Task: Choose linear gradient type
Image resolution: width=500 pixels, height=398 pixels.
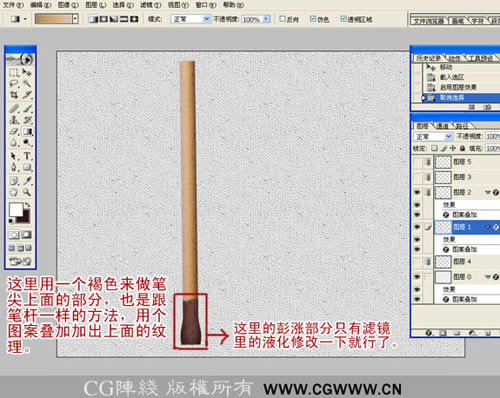Action: [94, 19]
